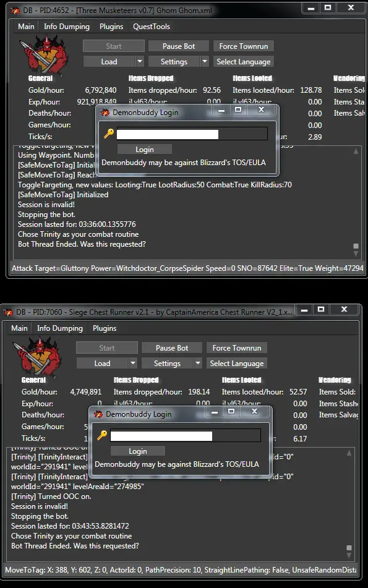
Task: Click the Items looted/hour value 128.78
Action: tap(310, 90)
